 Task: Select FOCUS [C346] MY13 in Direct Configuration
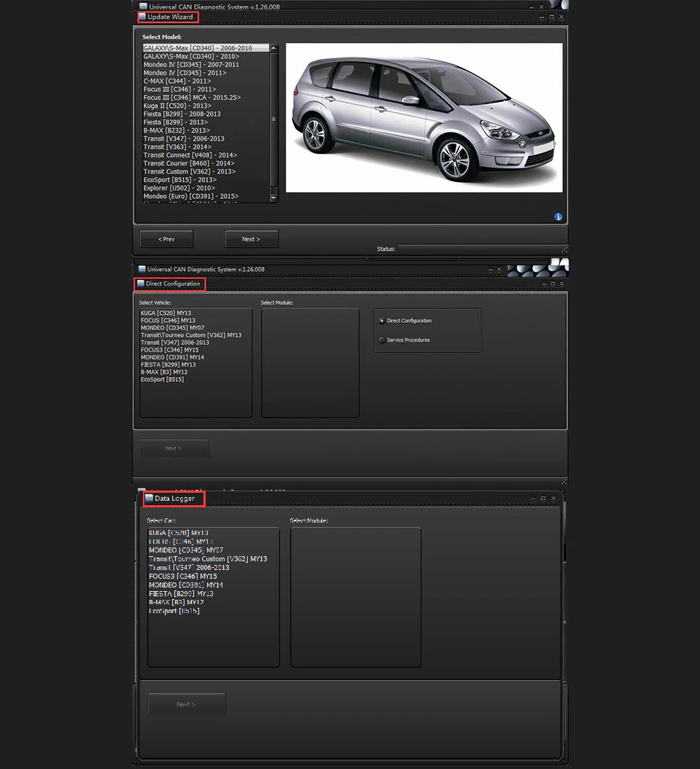point(168,320)
